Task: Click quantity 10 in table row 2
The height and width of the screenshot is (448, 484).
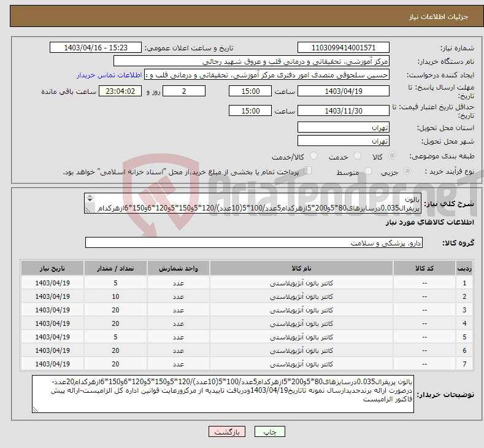Action: (x=115, y=296)
